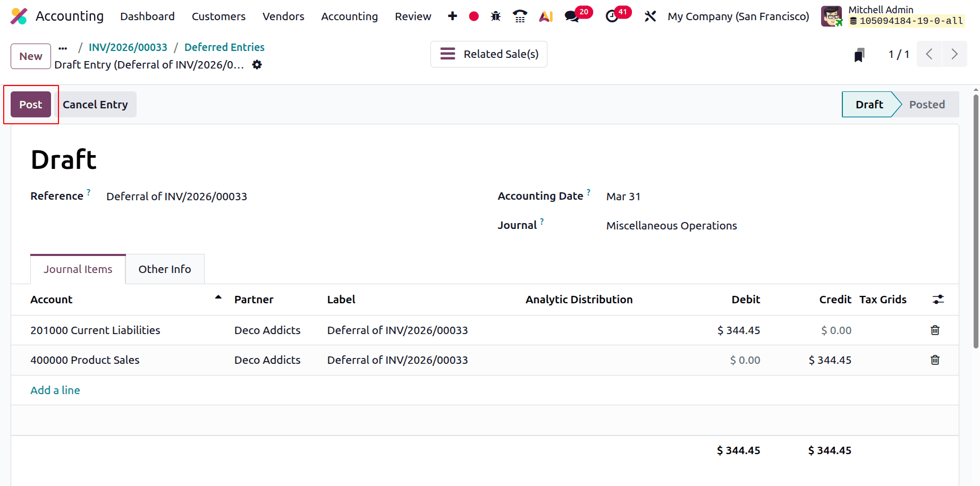The image size is (980, 486).
Task: Open the optional columns selector
Action: pos(938,300)
